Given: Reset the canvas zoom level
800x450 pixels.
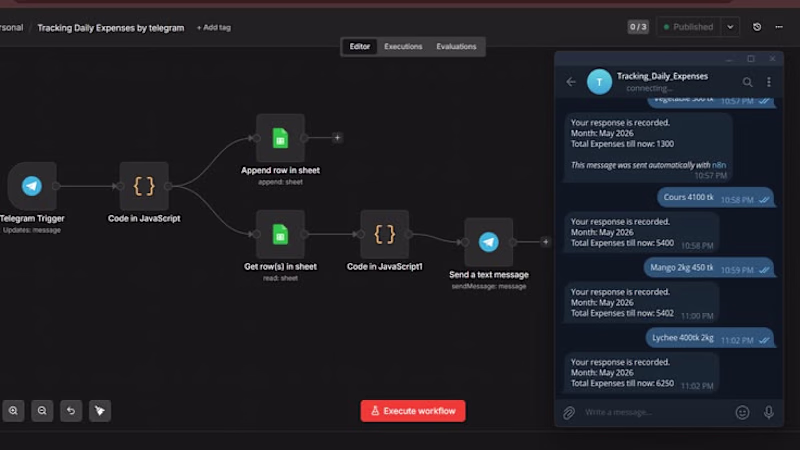Looking at the screenshot, I should [71, 411].
